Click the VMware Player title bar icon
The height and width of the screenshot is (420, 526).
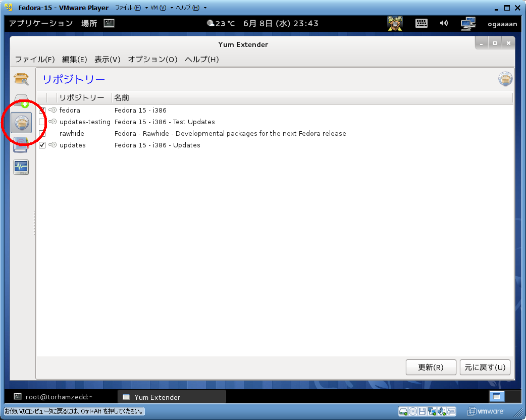coord(9,7)
